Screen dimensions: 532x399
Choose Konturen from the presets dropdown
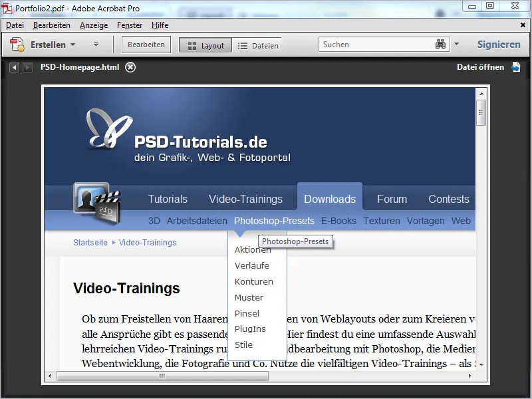pyautogui.click(x=254, y=281)
